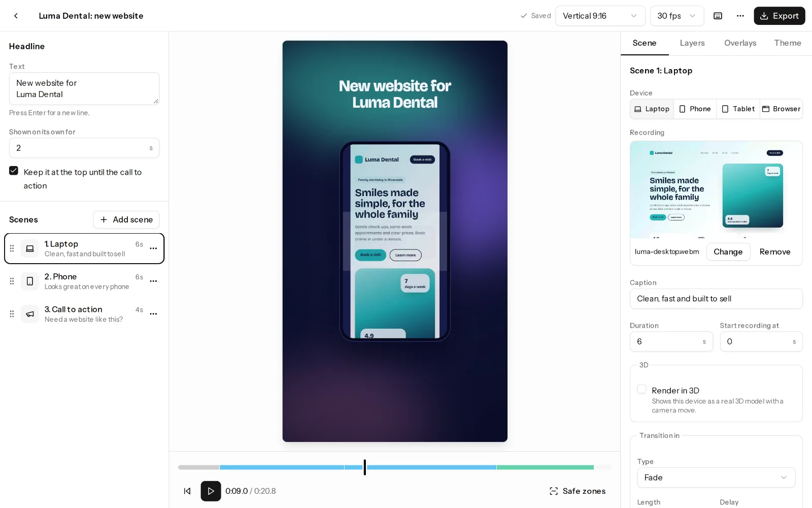Click the laptop icon of scene 1
The image size is (812, 508).
pyautogui.click(x=30, y=248)
